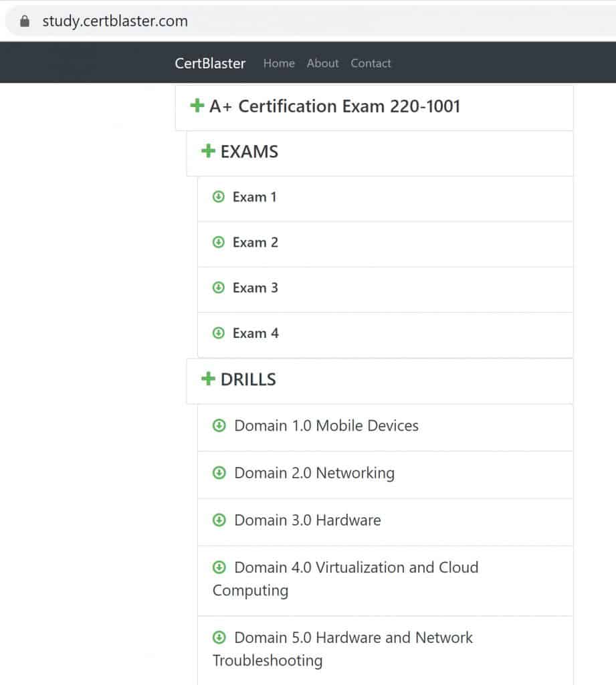Open Exam 3

click(x=255, y=288)
